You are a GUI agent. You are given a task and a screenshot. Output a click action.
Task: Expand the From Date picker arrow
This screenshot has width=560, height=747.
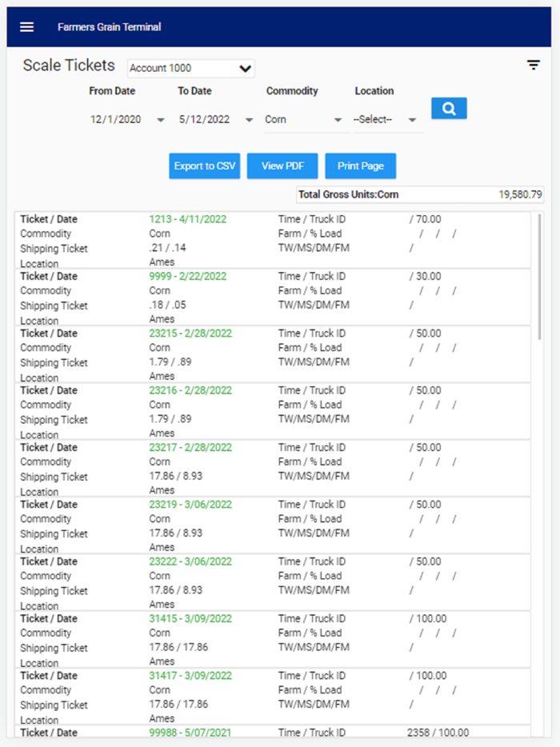click(161, 120)
